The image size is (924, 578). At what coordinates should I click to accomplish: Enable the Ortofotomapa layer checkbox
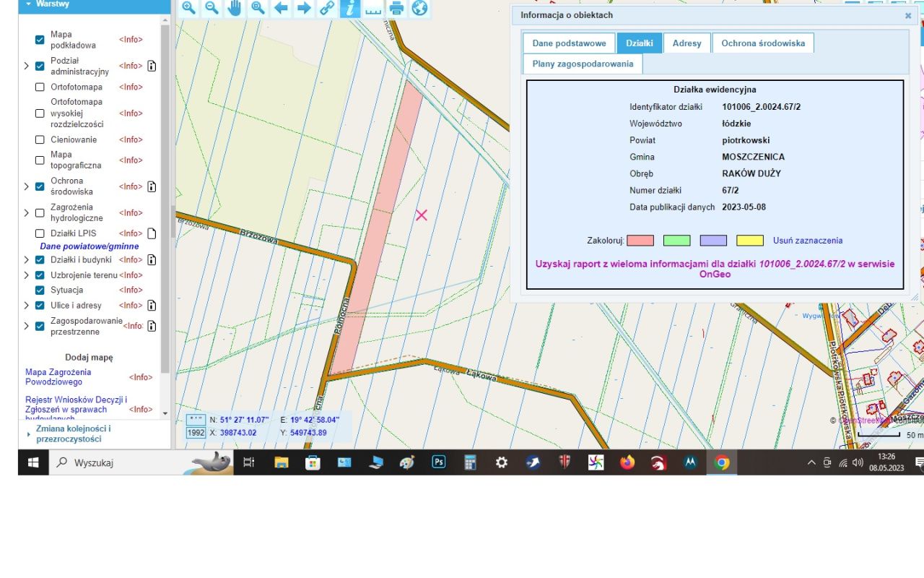pyautogui.click(x=40, y=87)
